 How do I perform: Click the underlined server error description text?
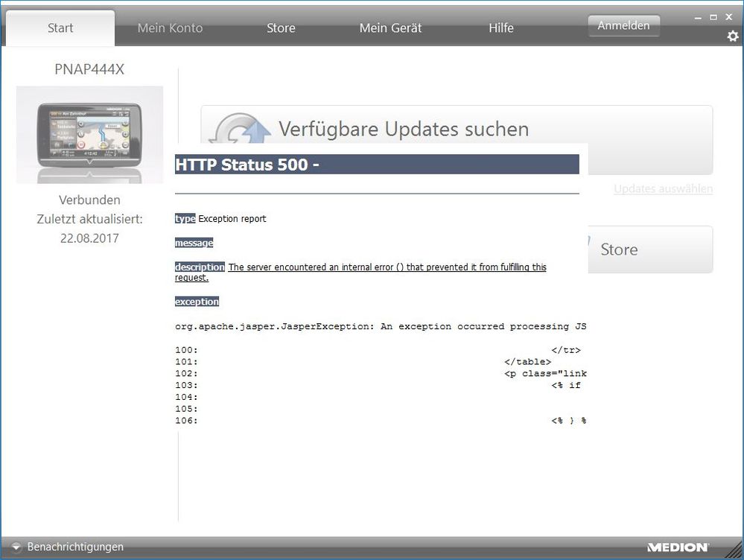pos(387,267)
